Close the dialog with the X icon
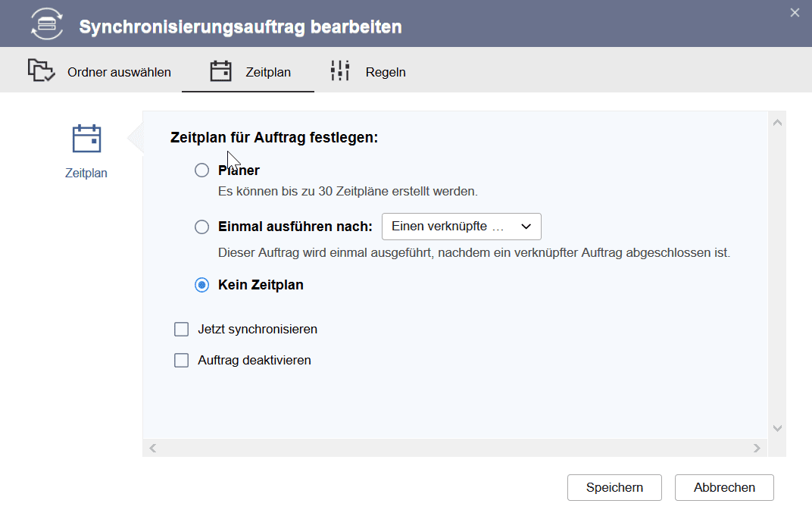The width and height of the screenshot is (812, 516). click(x=795, y=12)
